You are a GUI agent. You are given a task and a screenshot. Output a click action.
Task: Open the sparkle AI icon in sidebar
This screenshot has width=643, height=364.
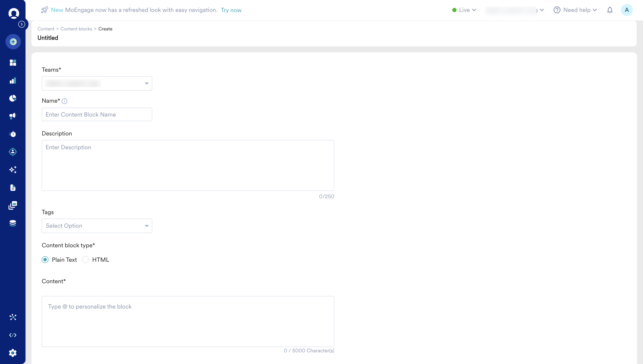pos(13,170)
